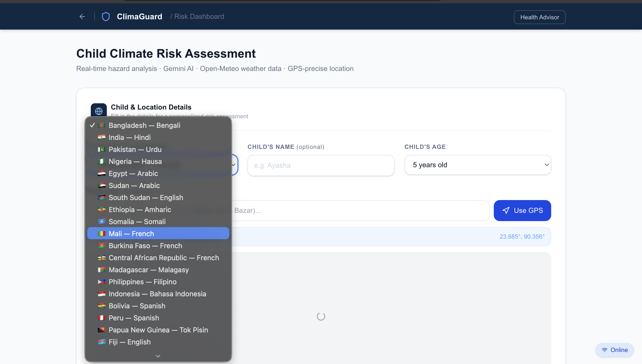Click the ClimaGuard shield logo icon
The width and height of the screenshot is (642, 364).
click(x=106, y=17)
